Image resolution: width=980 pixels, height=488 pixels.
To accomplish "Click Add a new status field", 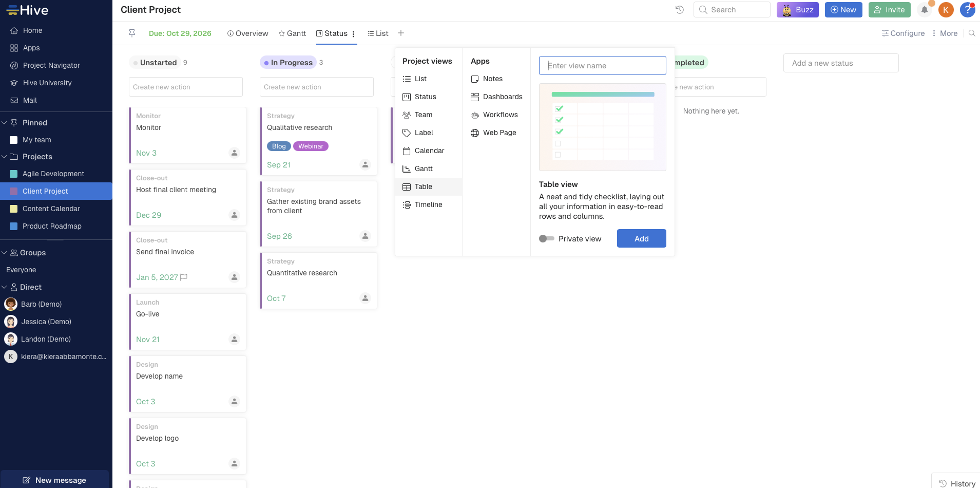I will (841, 63).
